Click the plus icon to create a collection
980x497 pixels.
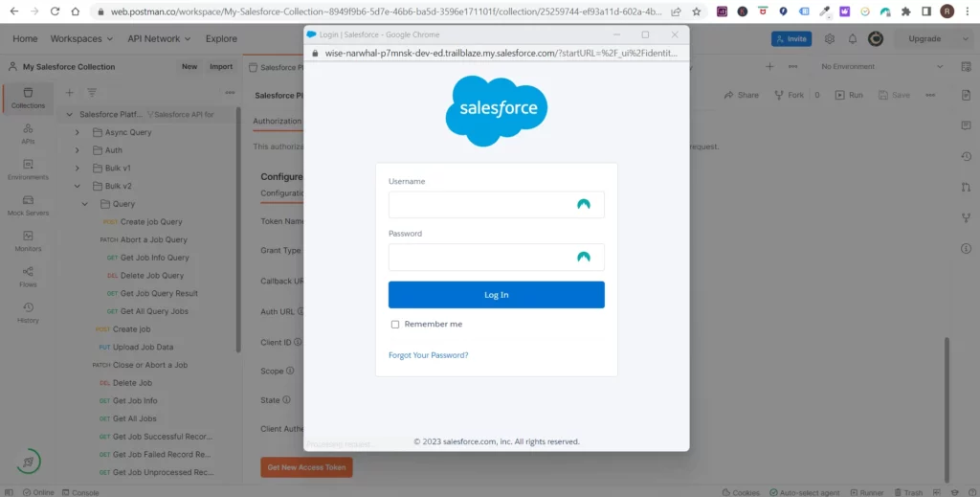(x=69, y=93)
